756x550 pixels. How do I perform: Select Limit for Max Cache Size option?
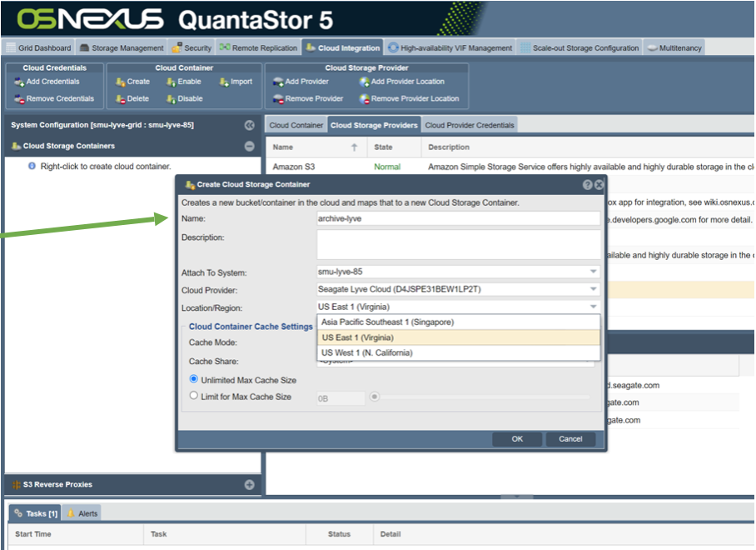194,397
